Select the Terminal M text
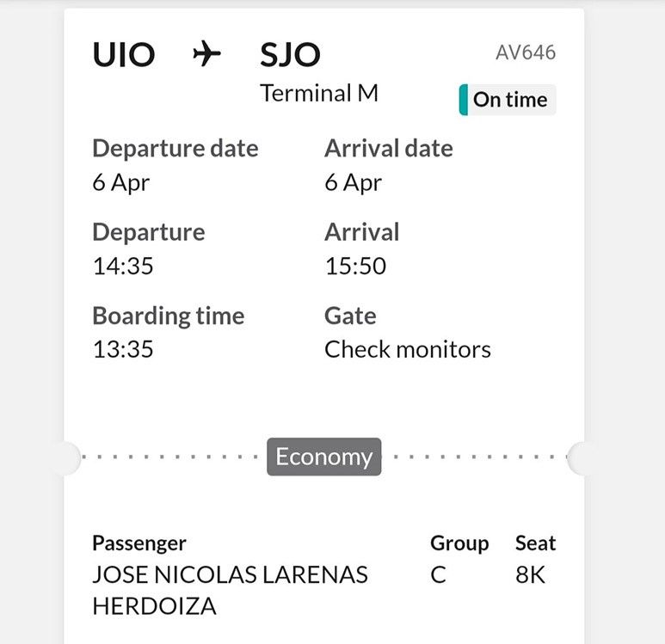665x644 pixels. point(319,93)
